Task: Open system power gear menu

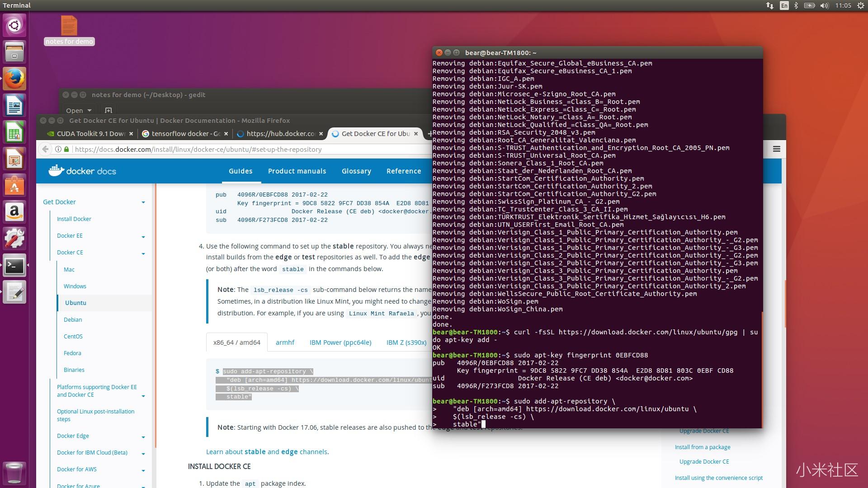Action: point(861,5)
